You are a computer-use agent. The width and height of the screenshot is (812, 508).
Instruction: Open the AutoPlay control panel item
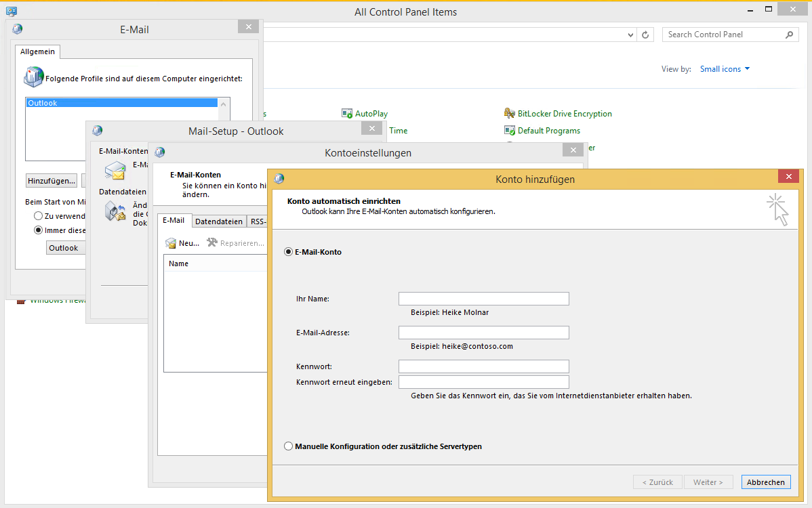(x=371, y=114)
